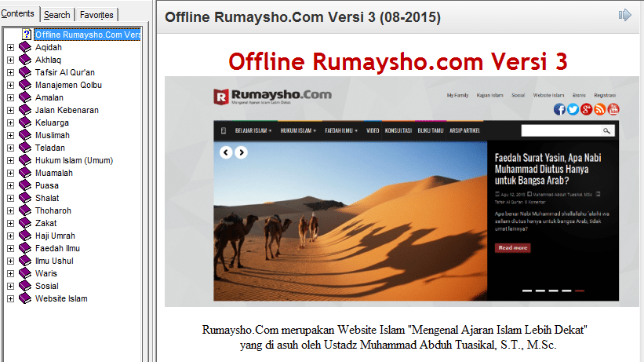The image size is (644, 362).
Task: Click the BUKU TAMU link in banner
Action: [x=431, y=130]
